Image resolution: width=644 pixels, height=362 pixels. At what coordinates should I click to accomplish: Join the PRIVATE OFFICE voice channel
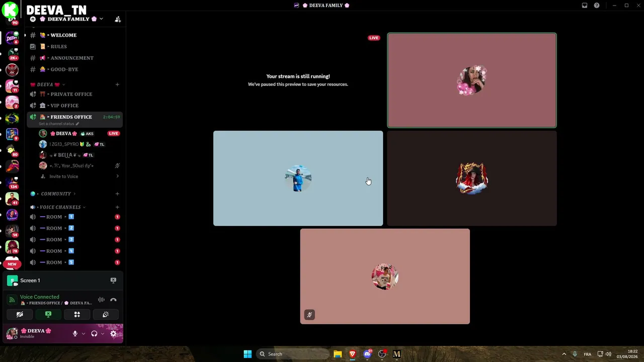pyautogui.click(x=74, y=94)
